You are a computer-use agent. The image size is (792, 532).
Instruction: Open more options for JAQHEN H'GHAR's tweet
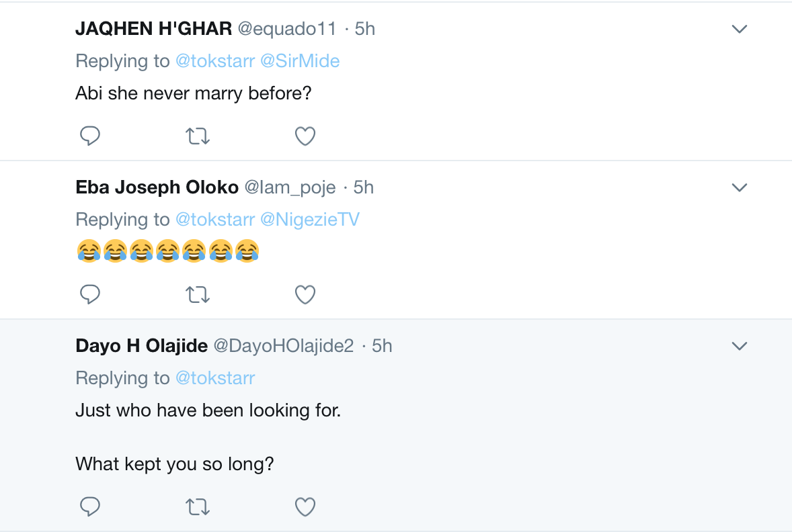coord(739,29)
